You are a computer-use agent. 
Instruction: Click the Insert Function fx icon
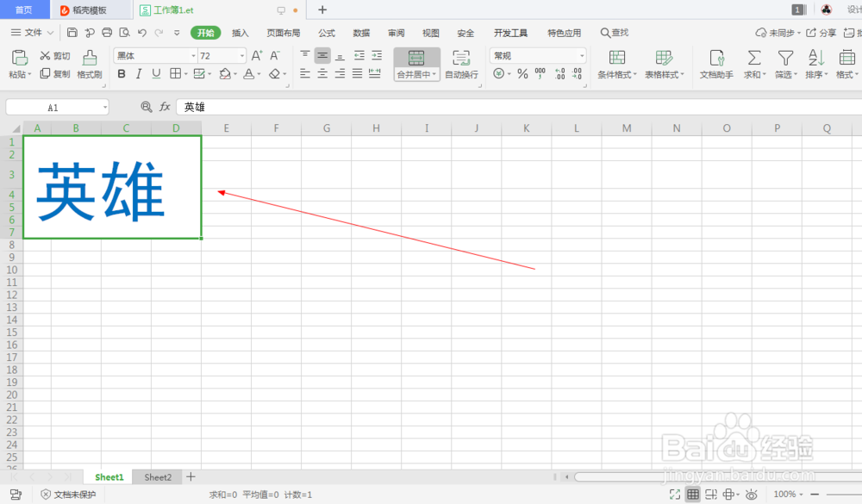[x=165, y=107]
